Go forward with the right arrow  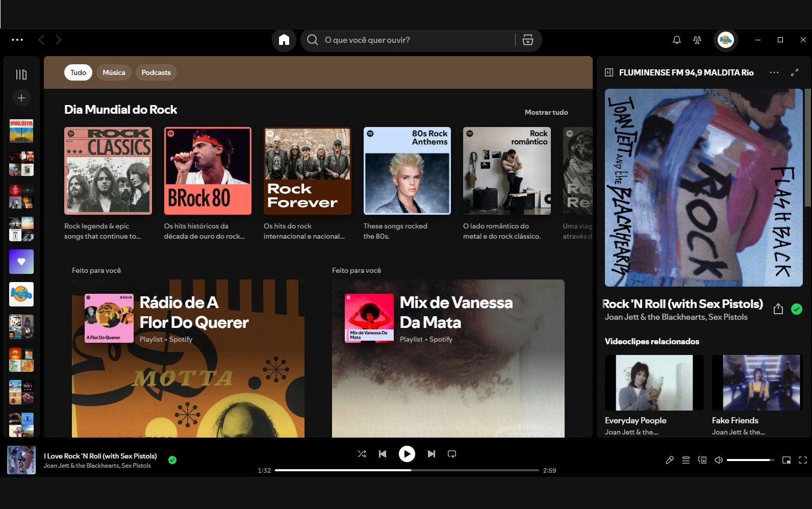(59, 40)
